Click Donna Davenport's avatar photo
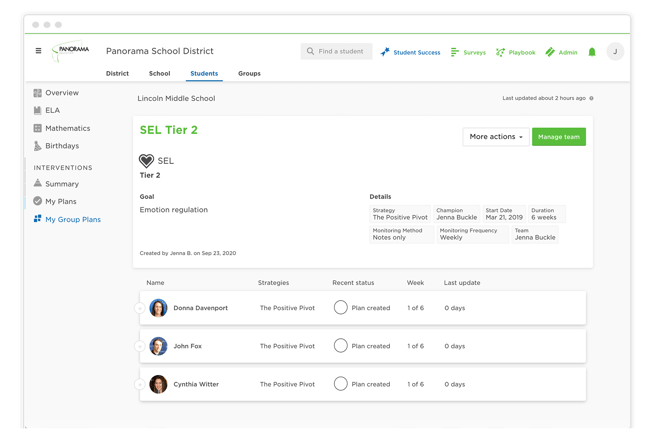Viewport: 654px width, 448px height. click(x=158, y=308)
